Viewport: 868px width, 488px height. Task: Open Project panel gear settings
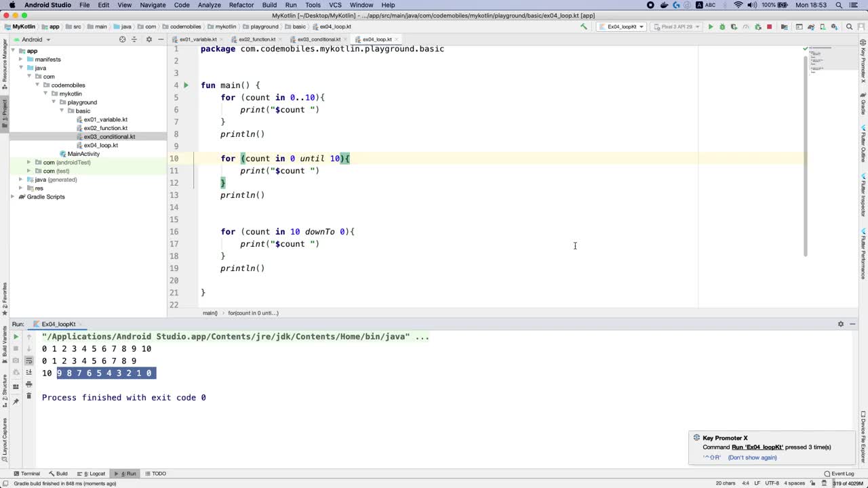coord(149,39)
